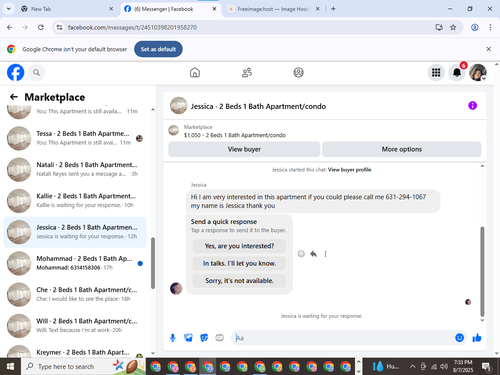Open more message options three dots
This screenshot has width=500, height=375.
[x=325, y=254]
